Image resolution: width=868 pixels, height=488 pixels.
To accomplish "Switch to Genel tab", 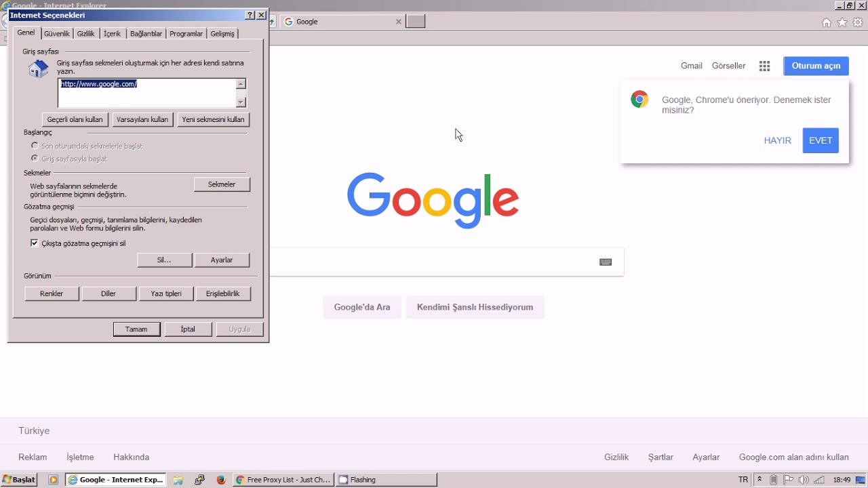I will point(26,33).
